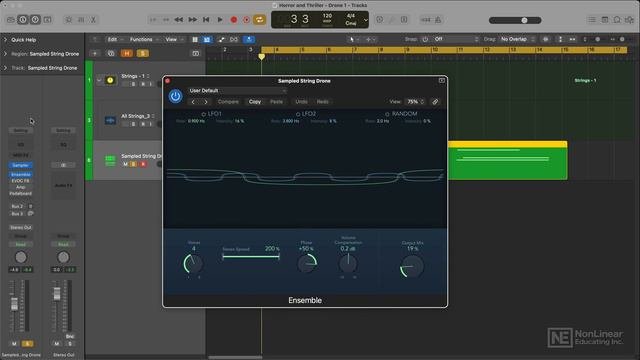Open the Functions menu in Tracks area
The width and height of the screenshot is (640, 360).
(144, 40)
